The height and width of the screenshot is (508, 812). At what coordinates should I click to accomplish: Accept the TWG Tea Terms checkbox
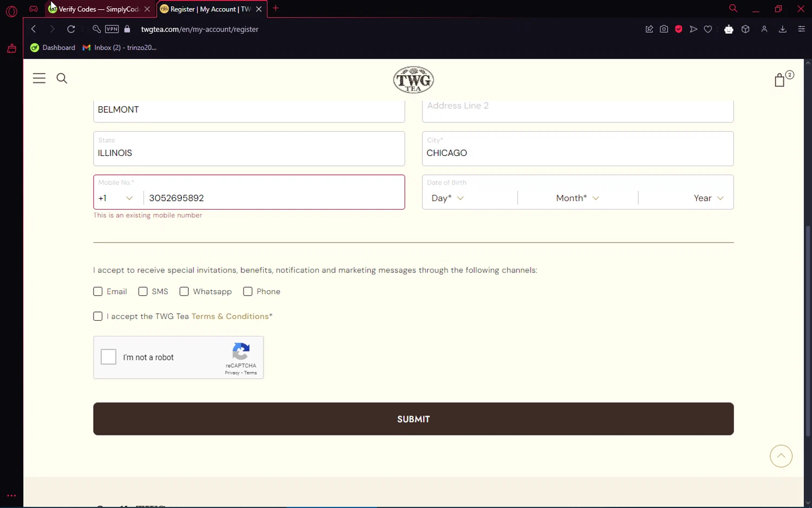click(x=98, y=316)
